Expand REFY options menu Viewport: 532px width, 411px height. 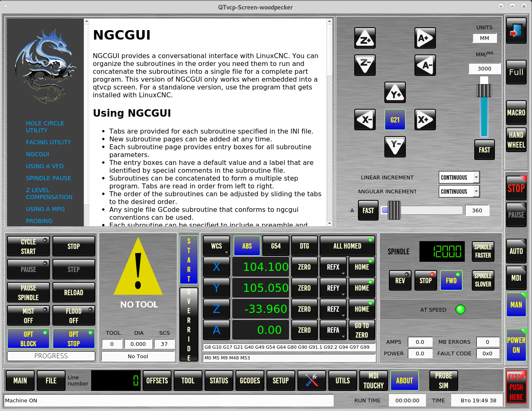coord(333,288)
